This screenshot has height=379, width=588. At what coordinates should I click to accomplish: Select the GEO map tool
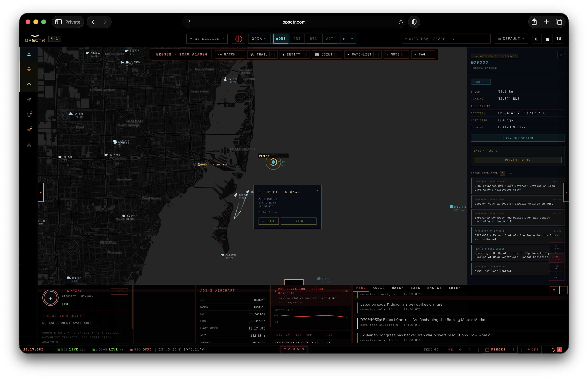tap(557, 247)
